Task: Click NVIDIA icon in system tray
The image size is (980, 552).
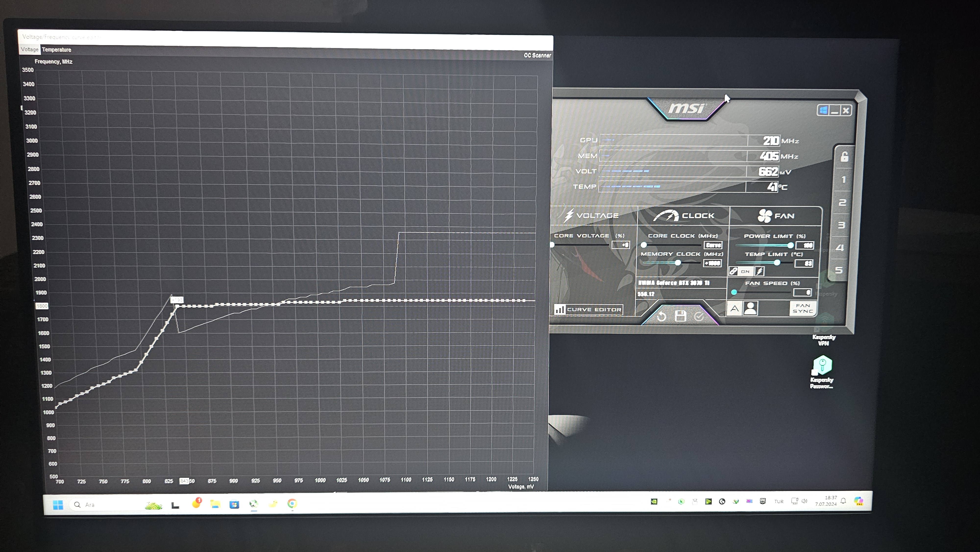Action: click(x=654, y=501)
